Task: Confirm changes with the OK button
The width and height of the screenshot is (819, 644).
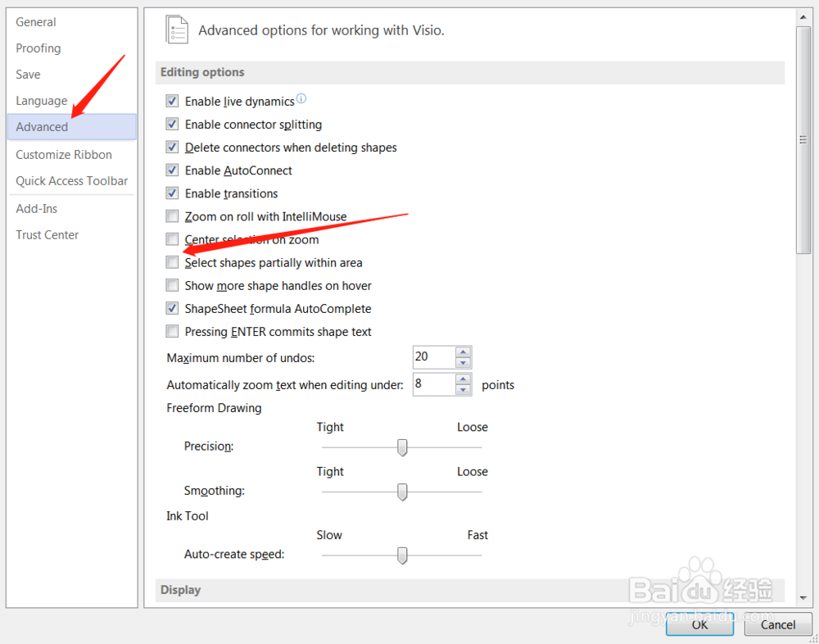Action: 699,624
